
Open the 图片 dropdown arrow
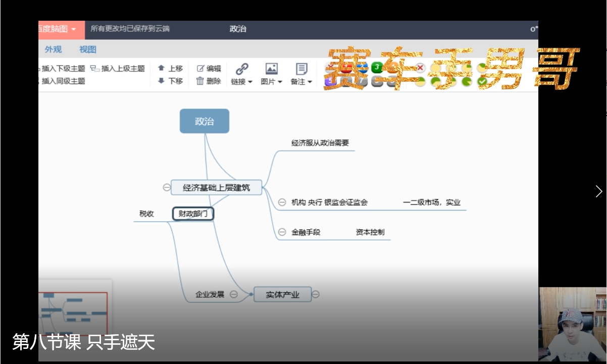(280, 82)
